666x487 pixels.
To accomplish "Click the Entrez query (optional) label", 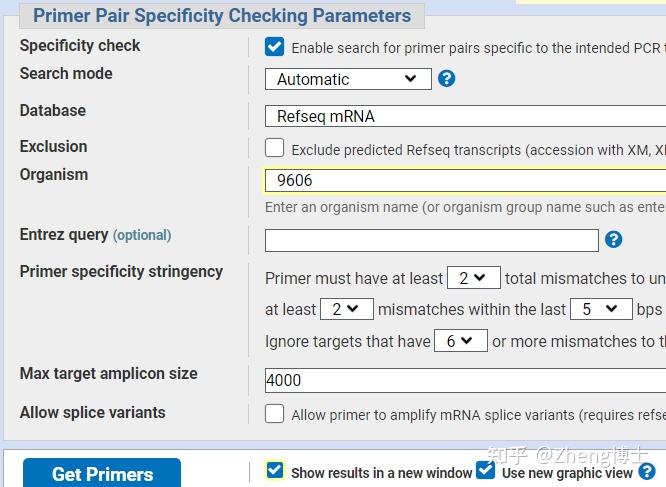I will click(95, 235).
